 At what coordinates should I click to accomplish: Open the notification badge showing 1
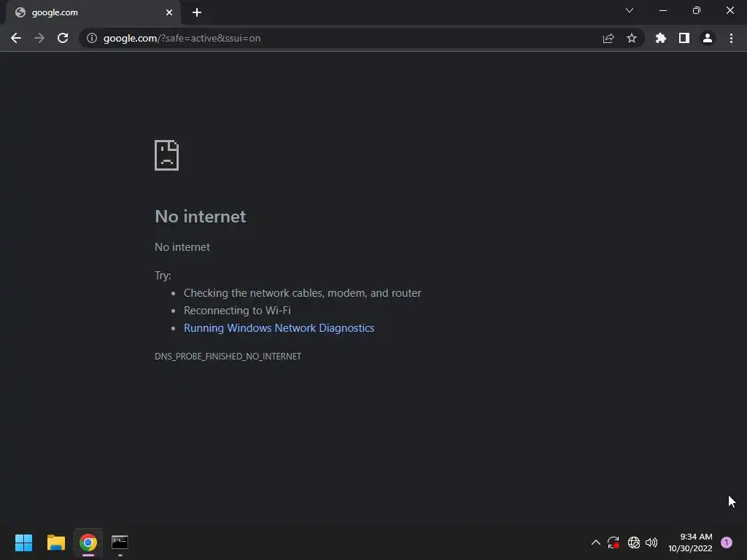[727, 542]
